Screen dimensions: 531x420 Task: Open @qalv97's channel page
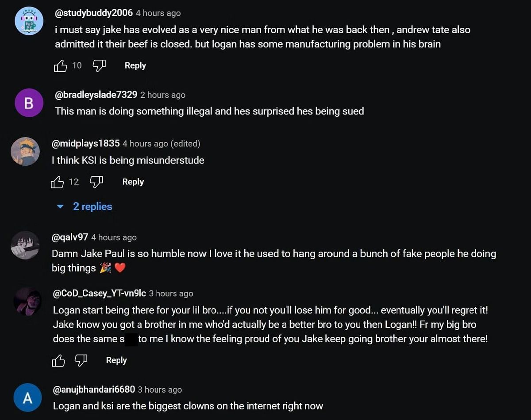[69, 237]
